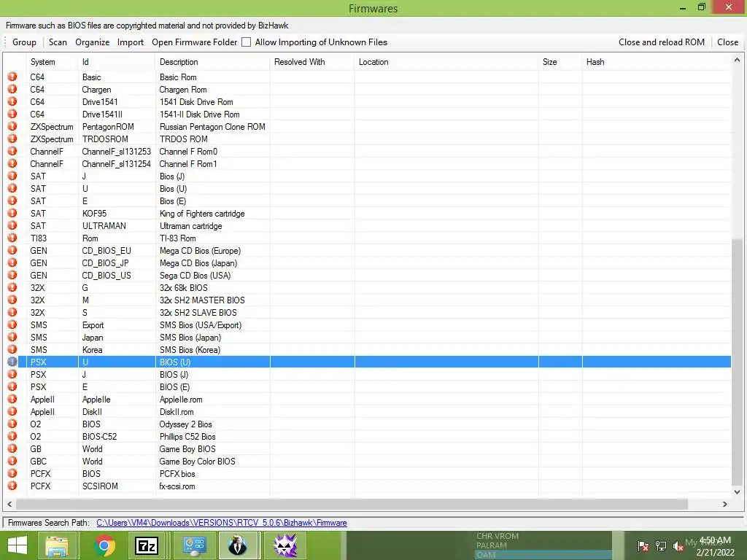Click the taskbar clock showing 2/21/2022
The image size is (747, 560).
[715, 546]
